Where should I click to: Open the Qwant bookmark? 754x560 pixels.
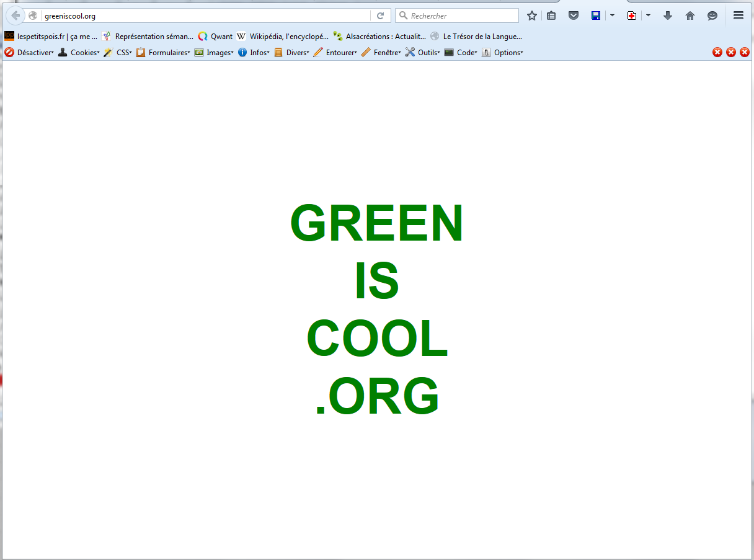215,37
